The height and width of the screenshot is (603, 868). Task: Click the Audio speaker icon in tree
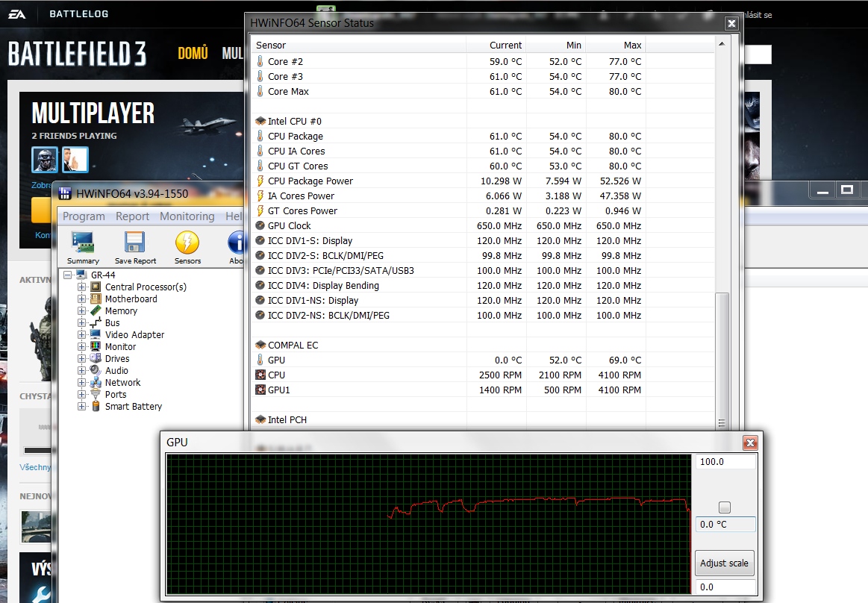[96, 370]
